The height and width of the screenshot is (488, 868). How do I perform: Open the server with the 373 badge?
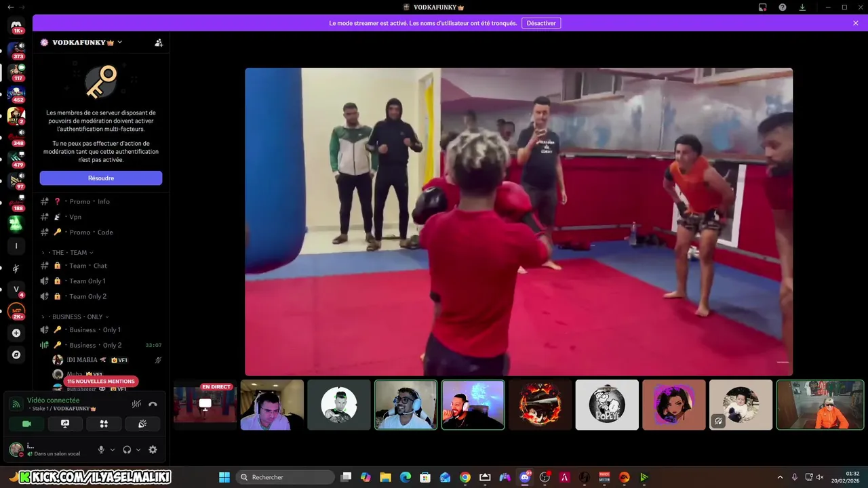pos(16,49)
